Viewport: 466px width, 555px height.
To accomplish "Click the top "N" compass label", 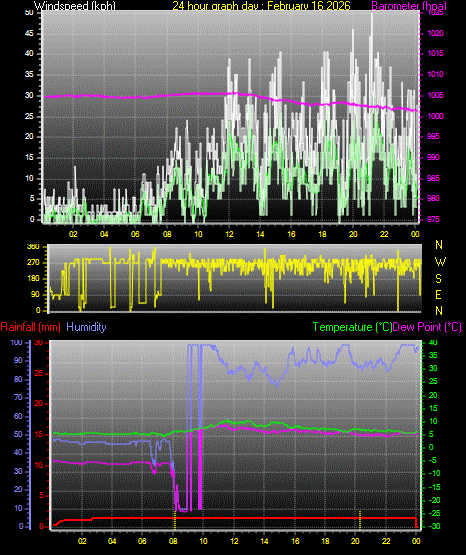I will tap(439, 245).
